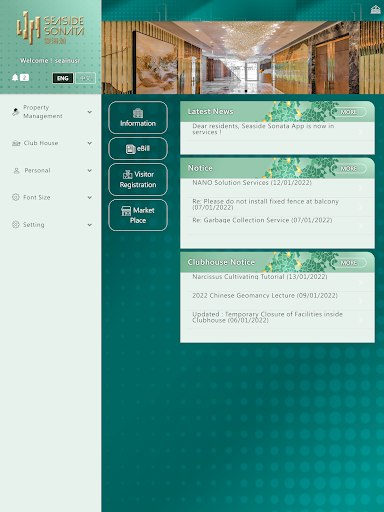Image resolution: width=384 pixels, height=512 pixels.
Task: Click MORE in Latest News
Action: point(349,112)
